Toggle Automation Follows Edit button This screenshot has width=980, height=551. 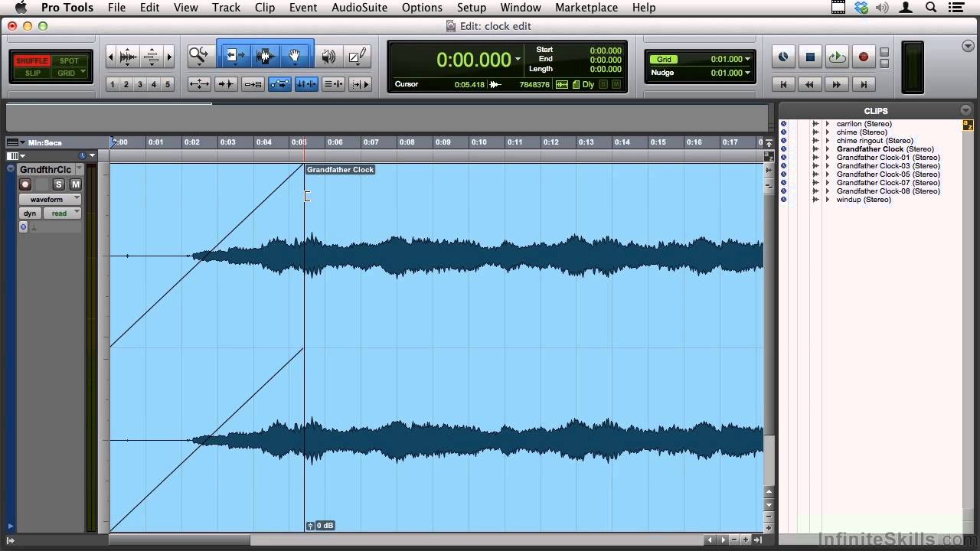279,84
